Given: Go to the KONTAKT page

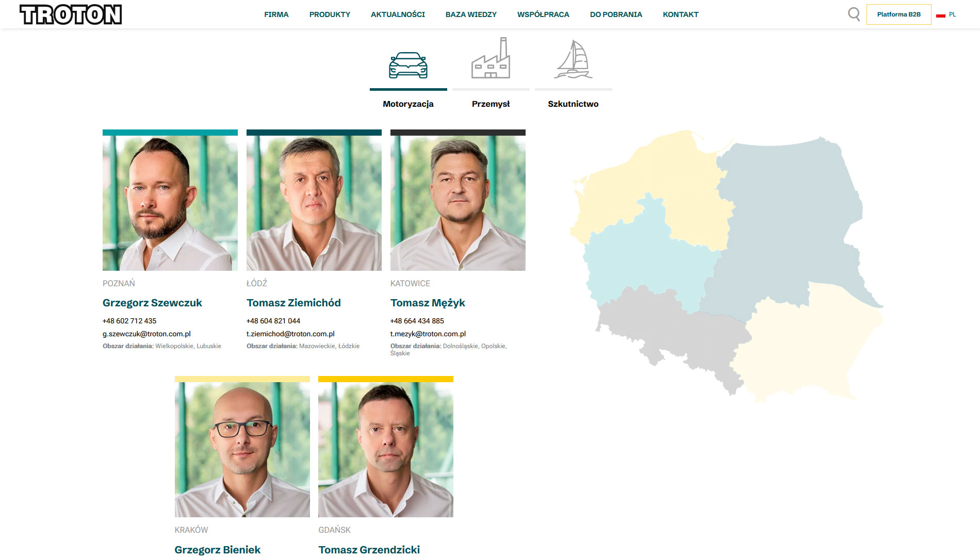Looking at the screenshot, I should [x=680, y=14].
